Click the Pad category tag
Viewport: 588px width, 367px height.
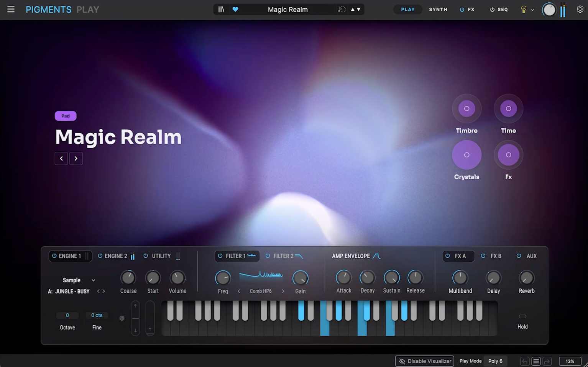66,116
